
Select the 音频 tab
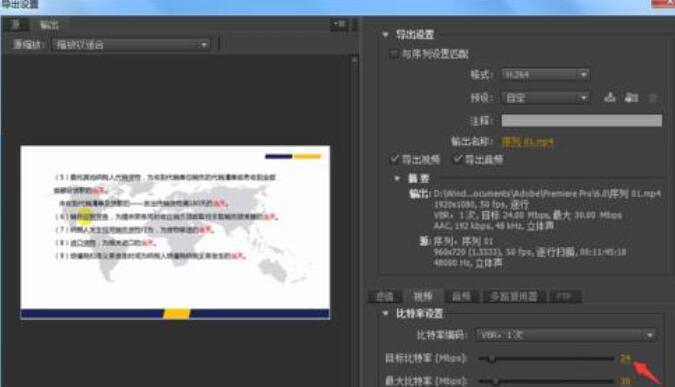pos(461,297)
